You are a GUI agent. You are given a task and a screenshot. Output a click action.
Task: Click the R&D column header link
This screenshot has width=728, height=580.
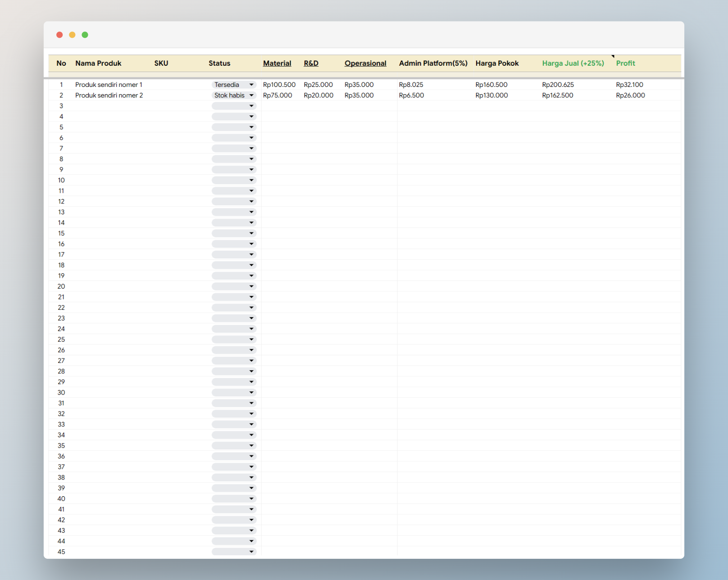311,63
